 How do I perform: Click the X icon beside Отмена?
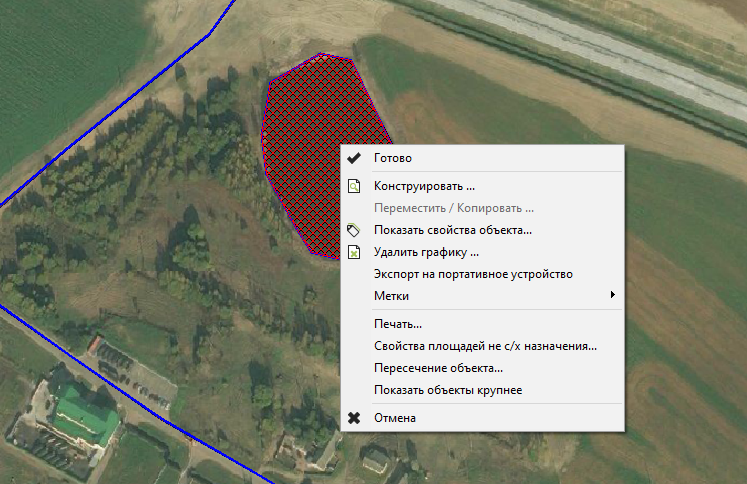click(x=354, y=418)
